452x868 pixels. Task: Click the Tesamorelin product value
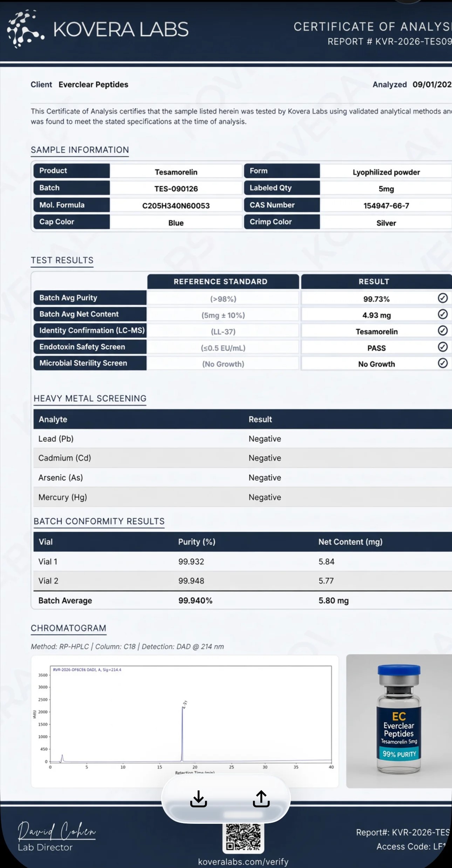pyautogui.click(x=176, y=172)
